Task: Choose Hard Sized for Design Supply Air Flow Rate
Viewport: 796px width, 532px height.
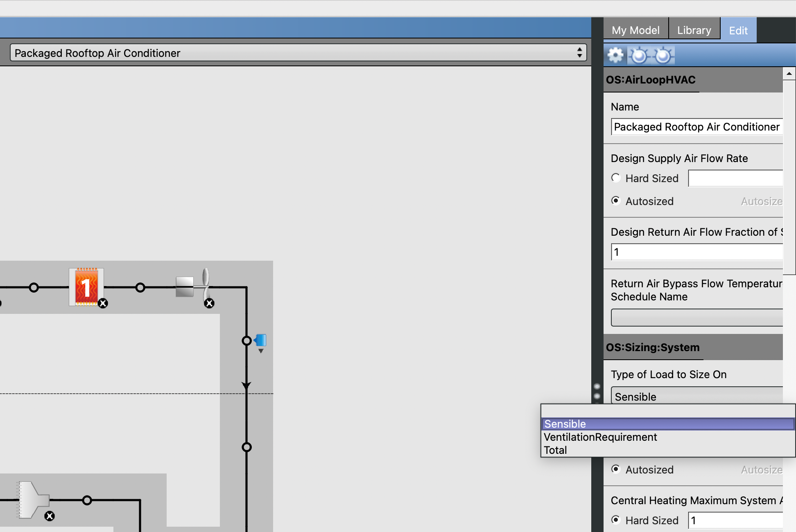Action: pos(616,178)
